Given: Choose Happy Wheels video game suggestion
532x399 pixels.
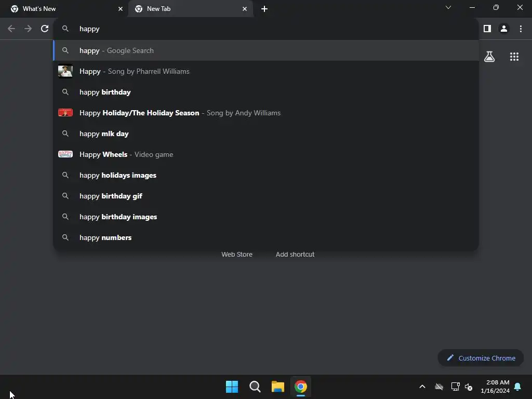Looking at the screenshot, I should pyautogui.click(x=265, y=154).
